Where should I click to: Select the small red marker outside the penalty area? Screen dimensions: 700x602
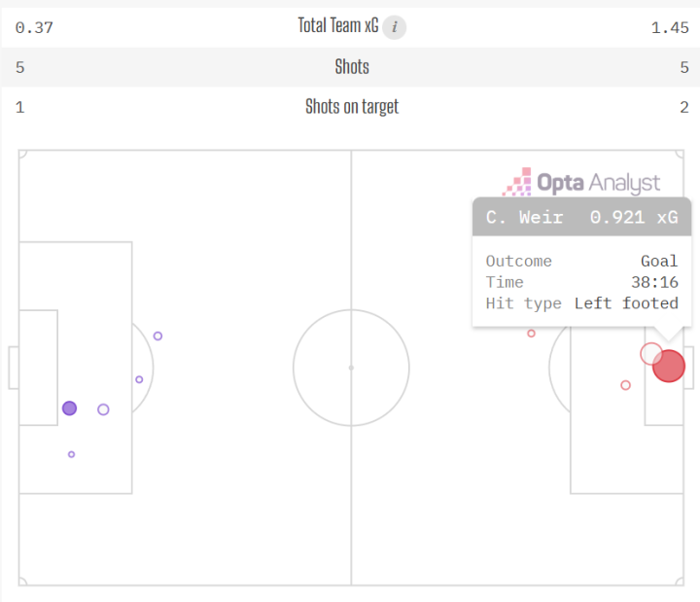click(531, 334)
